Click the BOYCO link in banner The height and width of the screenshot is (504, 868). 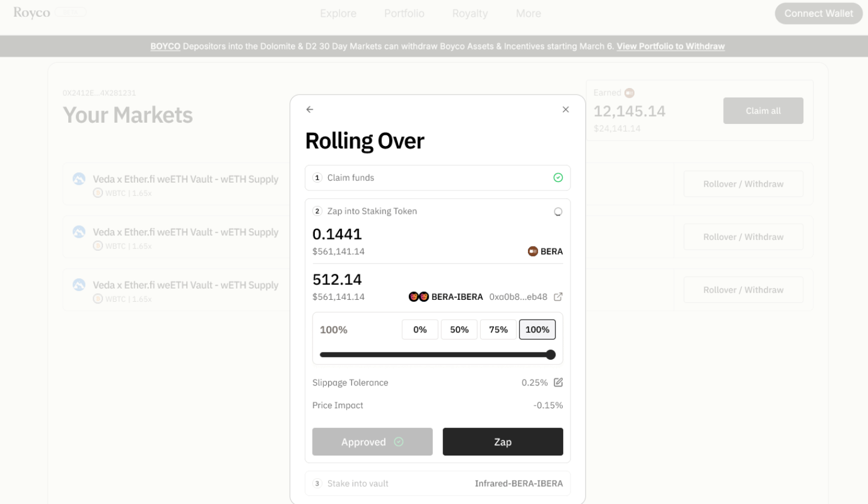(x=165, y=46)
